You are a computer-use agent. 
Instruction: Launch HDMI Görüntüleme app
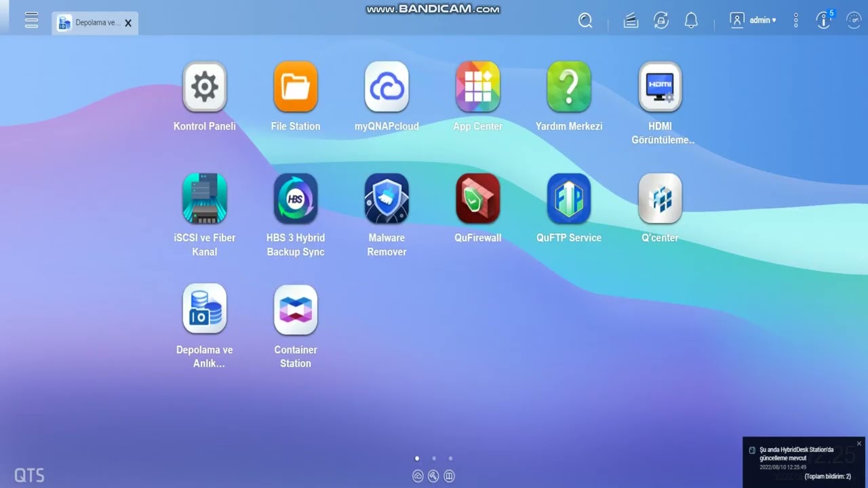[x=660, y=87]
